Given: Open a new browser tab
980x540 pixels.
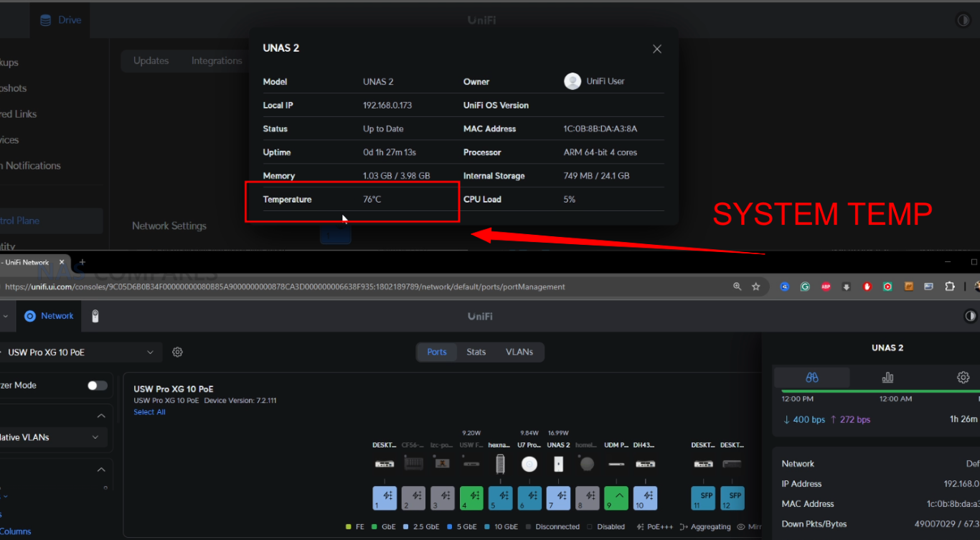Looking at the screenshot, I should 82,262.
